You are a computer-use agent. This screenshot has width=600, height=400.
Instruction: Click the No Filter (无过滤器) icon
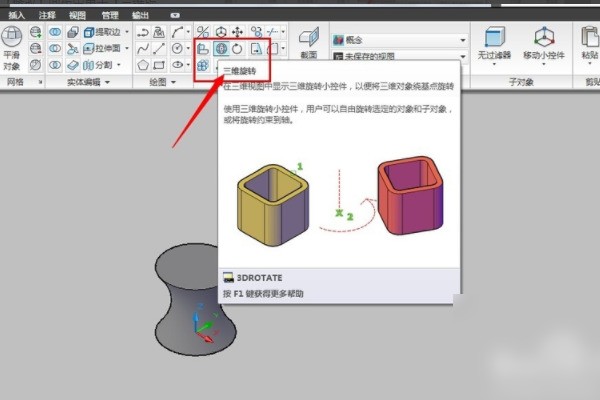pyautogui.click(x=493, y=38)
